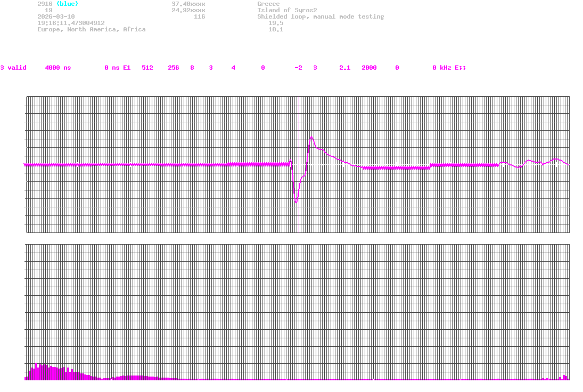Open the Sampling value 2000 selector
Screen dimensions: 583x392
pos(369,68)
